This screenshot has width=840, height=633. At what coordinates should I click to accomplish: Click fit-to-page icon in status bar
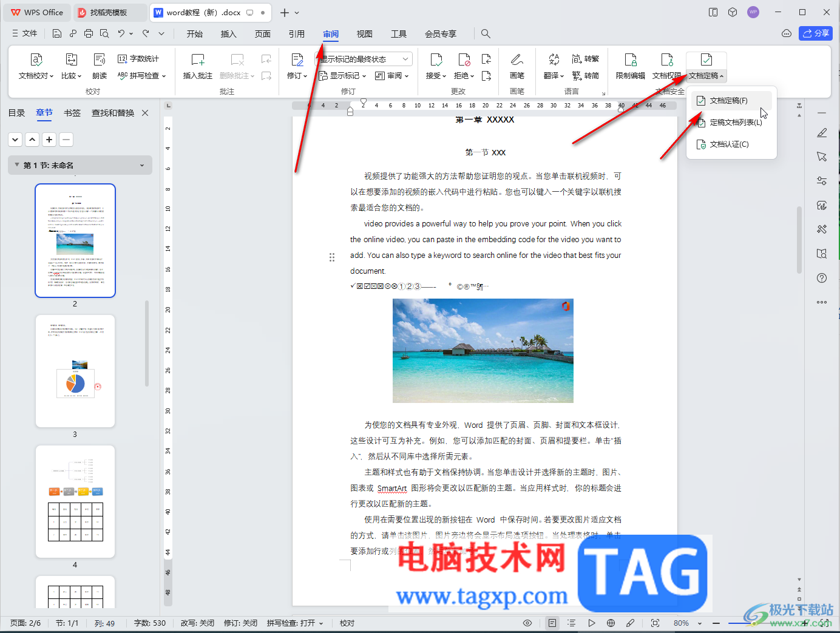tap(655, 623)
